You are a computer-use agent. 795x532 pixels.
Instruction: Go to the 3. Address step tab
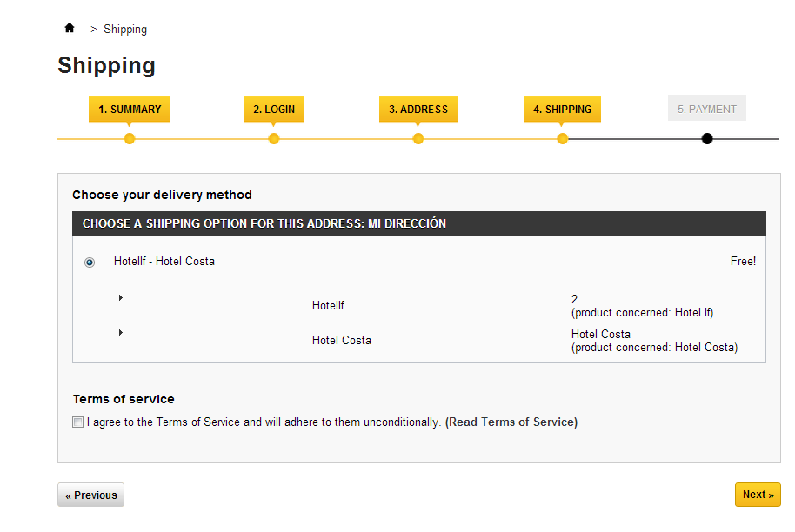tap(418, 110)
